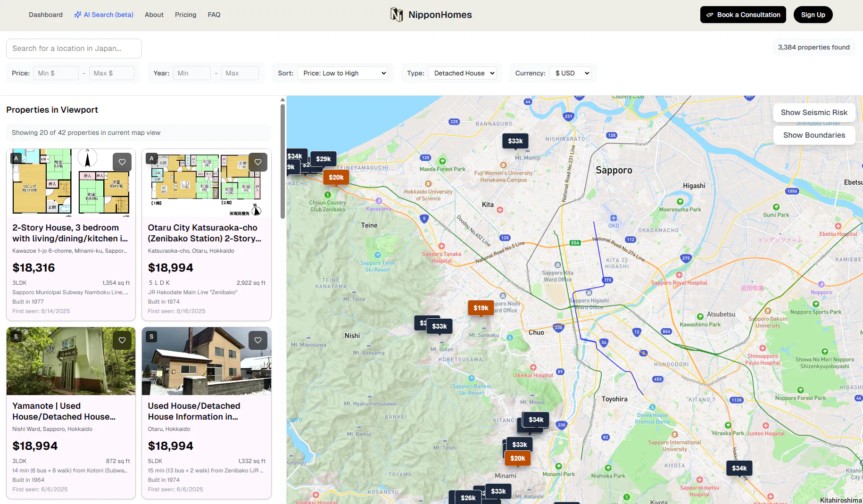The height and width of the screenshot is (504, 863).
Task: Click the Max price input
Action: (x=112, y=73)
